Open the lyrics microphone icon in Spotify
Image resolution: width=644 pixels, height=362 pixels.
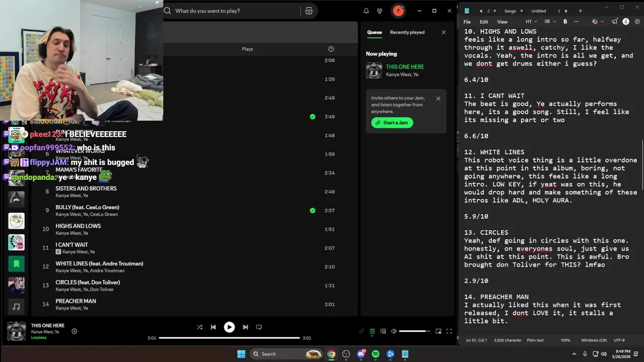click(361, 331)
